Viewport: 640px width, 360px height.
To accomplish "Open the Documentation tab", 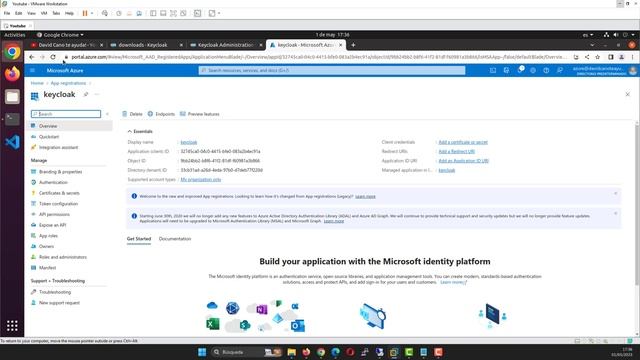I will [175, 239].
